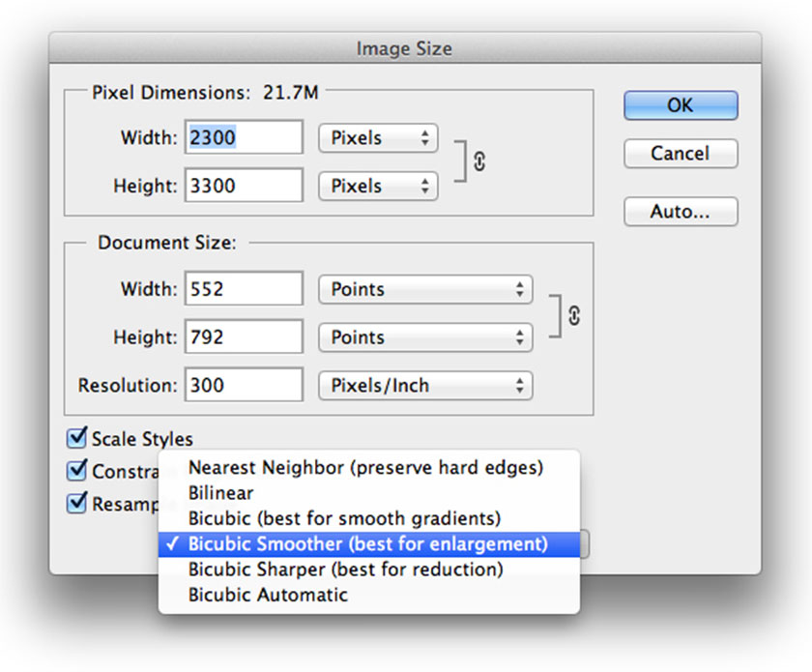Select Bicubic Automatic menu option
The width and height of the screenshot is (812, 672).
[x=268, y=595]
